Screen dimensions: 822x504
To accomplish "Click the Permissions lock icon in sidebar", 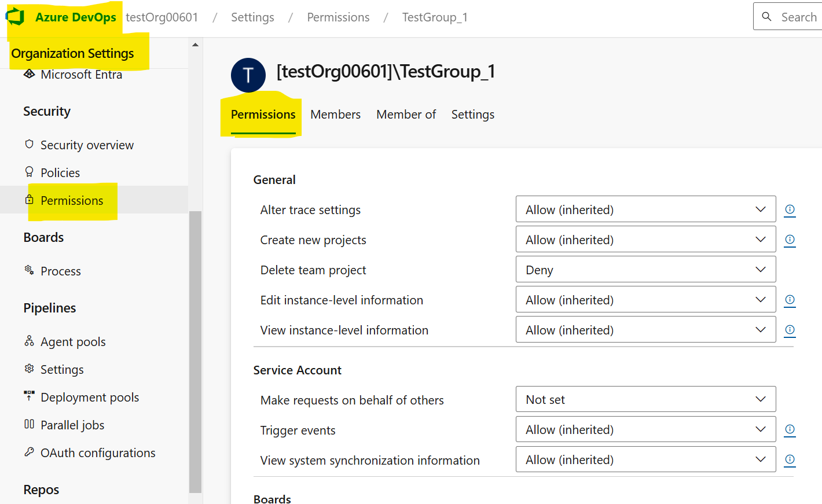I will [x=29, y=200].
